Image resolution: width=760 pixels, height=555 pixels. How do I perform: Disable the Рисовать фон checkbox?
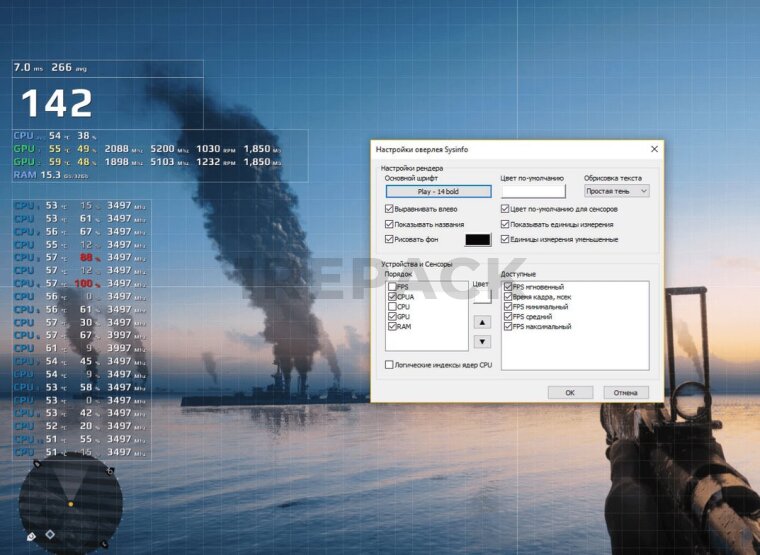(390, 239)
